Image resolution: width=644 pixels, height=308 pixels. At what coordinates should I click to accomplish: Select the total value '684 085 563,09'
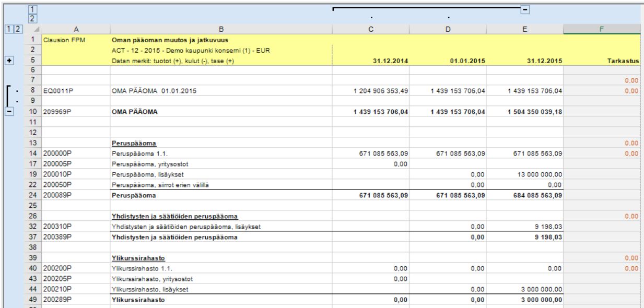(525, 195)
